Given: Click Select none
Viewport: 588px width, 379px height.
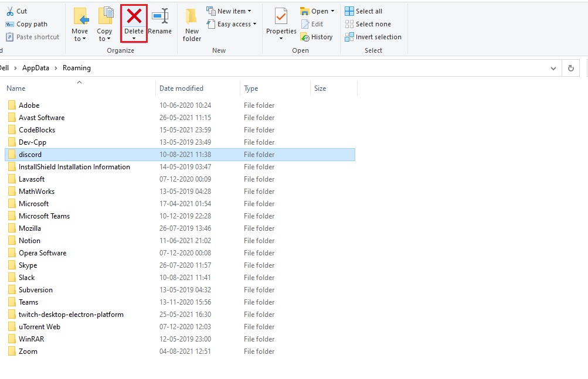Looking at the screenshot, I should (368, 24).
